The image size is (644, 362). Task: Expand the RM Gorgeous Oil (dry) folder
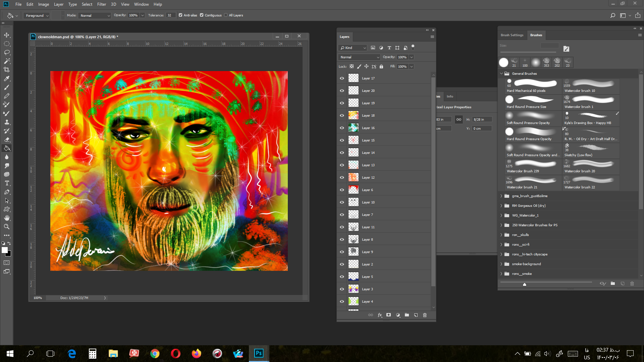pyautogui.click(x=501, y=206)
